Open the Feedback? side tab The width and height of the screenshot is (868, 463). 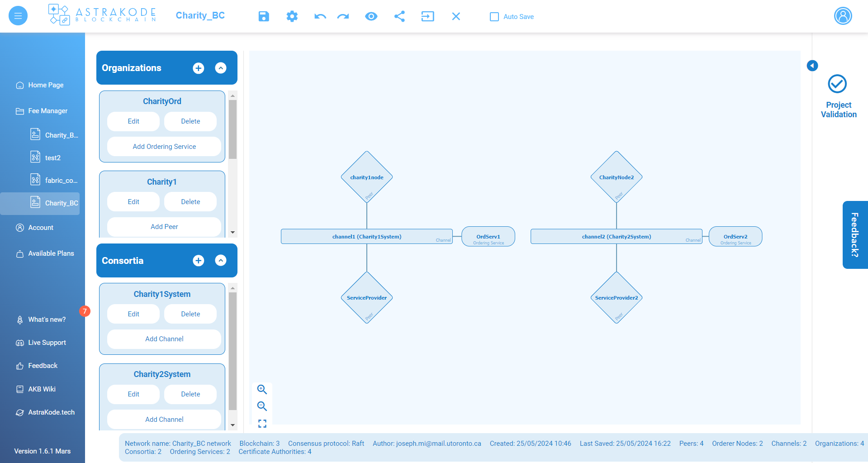(x=855, y=235)
